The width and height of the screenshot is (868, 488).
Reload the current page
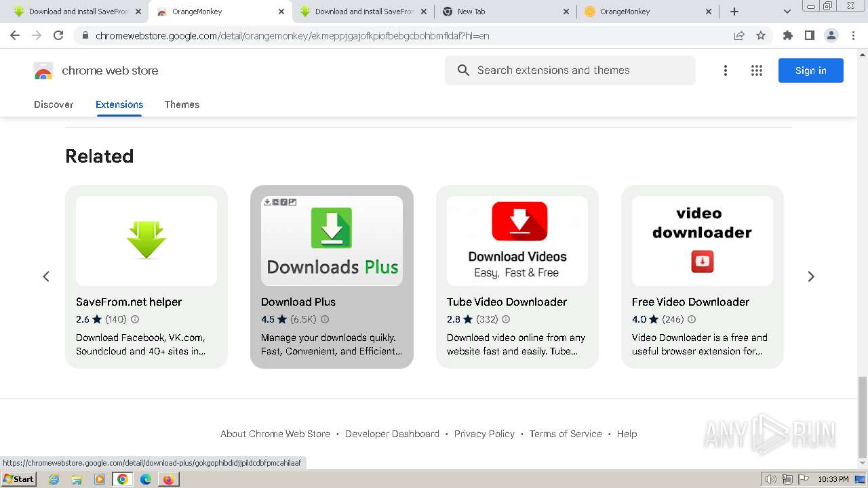click(x=58, y=35)
